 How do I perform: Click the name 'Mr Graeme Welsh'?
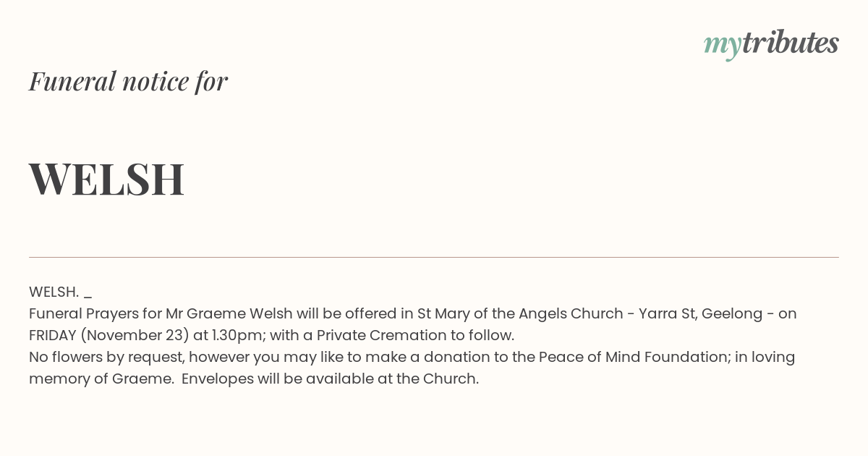coord(229,313)
